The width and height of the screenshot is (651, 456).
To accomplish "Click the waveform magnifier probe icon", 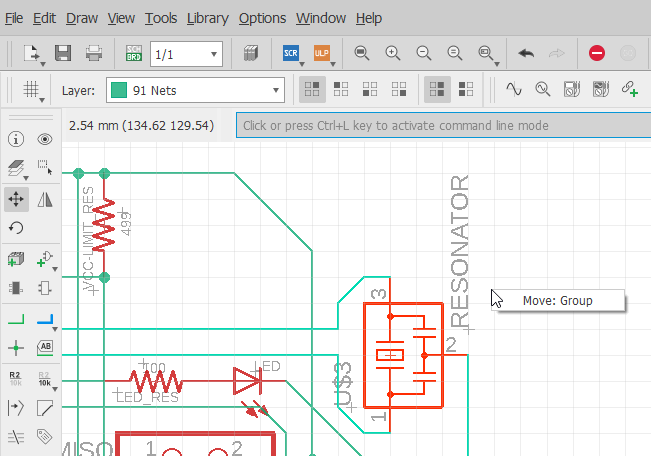I will (543, 89).
